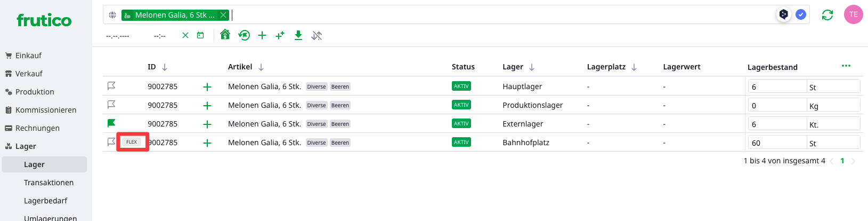868x221 pixels.
Task: Toggle the flag on the Hauptlager row
Action: [111, 86]
